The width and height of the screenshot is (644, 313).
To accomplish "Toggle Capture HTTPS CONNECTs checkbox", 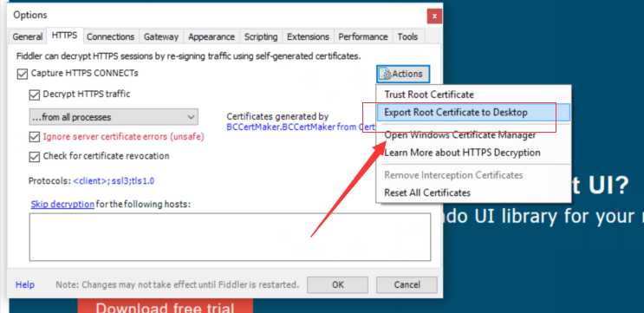I will point(22,74).
